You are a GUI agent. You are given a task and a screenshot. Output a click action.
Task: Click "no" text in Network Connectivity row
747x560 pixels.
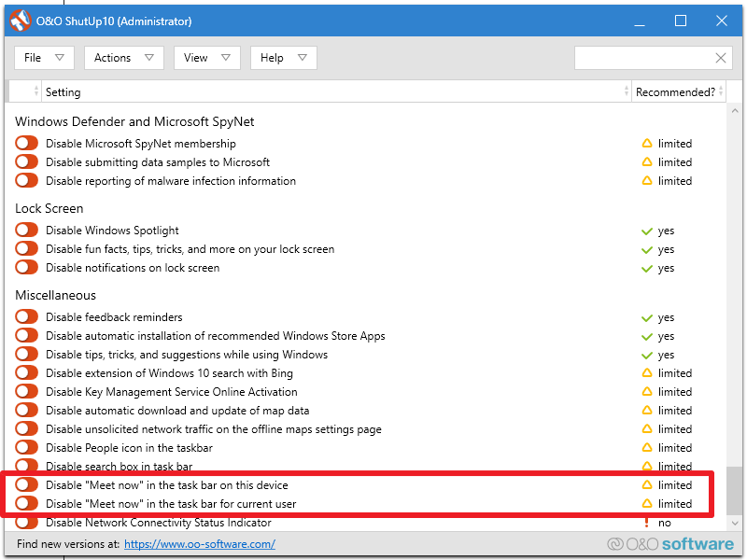pyautogui.click(x=664, y=523)
